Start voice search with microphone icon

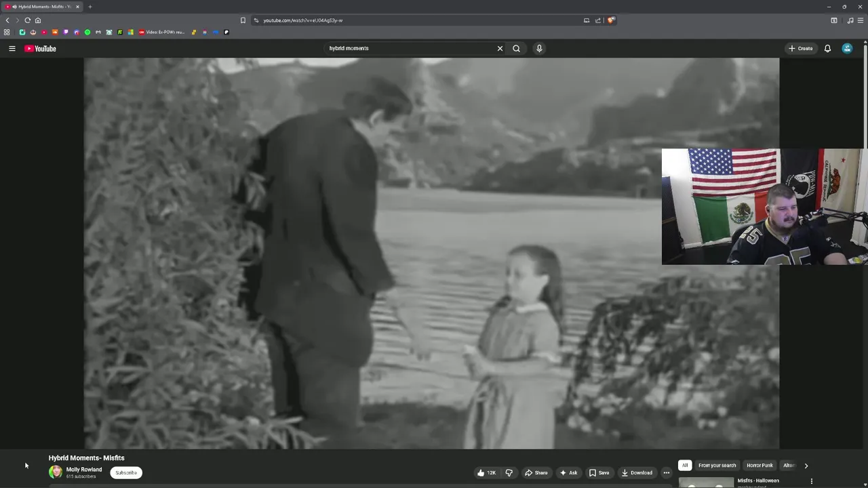tap(539, 48)
